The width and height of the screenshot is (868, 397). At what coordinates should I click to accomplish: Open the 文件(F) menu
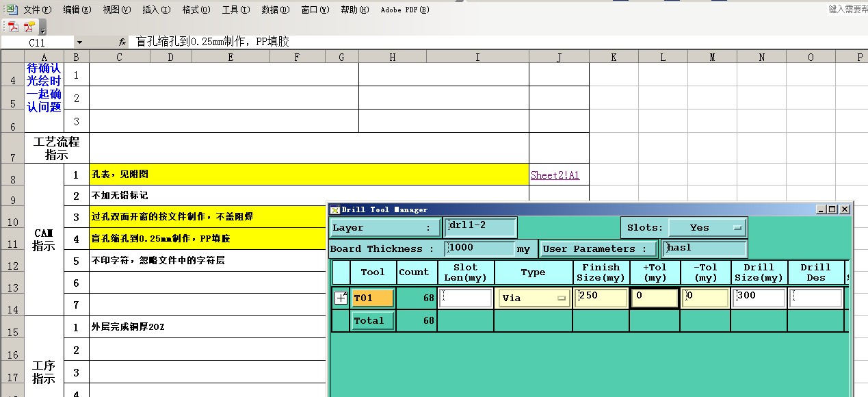37,10
